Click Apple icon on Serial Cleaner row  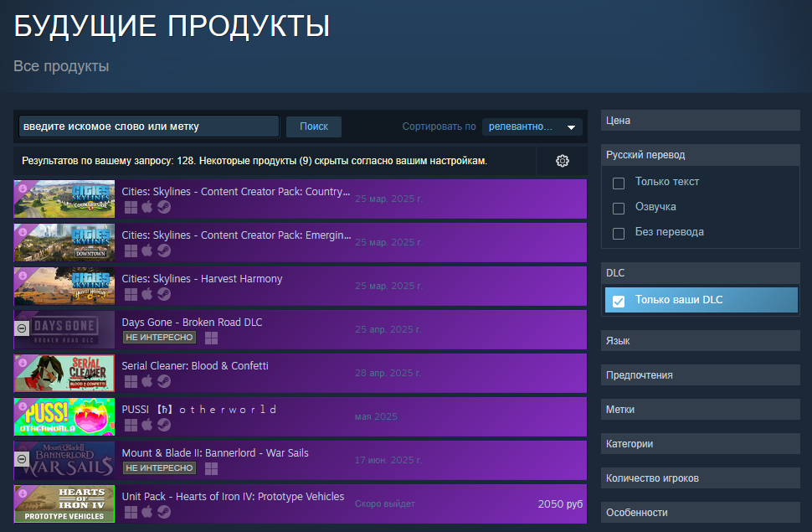tap(147, 381)
